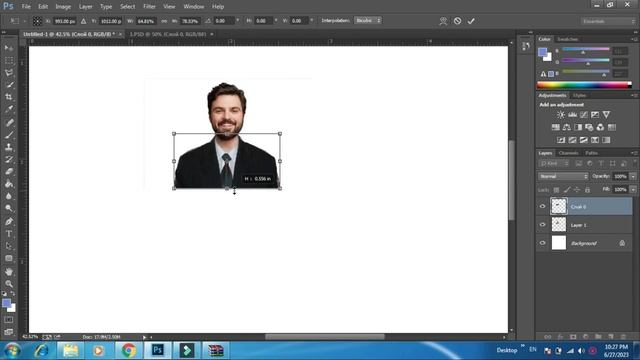The image size is (640, 360).
Task: Select the Eraser tool
Action: coord(9,171)
